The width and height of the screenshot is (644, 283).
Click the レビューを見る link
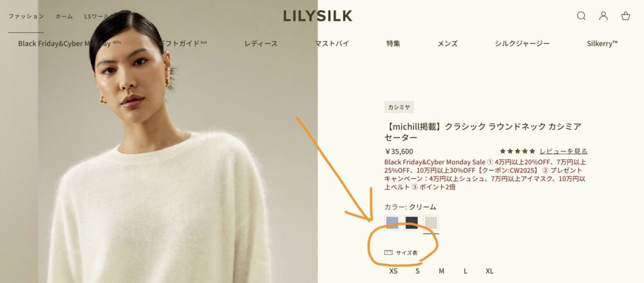pyautogui.click(x=563, y=151)
